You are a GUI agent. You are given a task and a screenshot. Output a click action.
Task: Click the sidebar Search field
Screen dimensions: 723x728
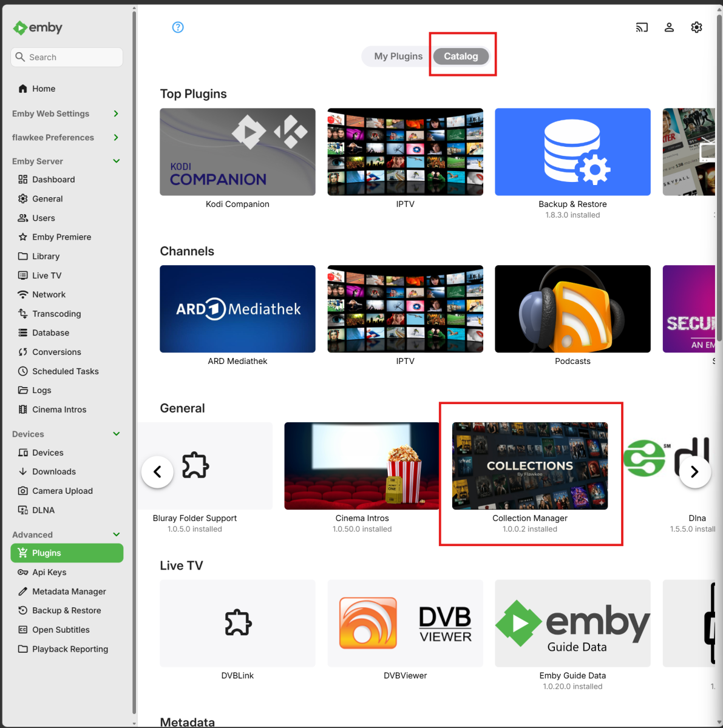click(x=67, y=57)
